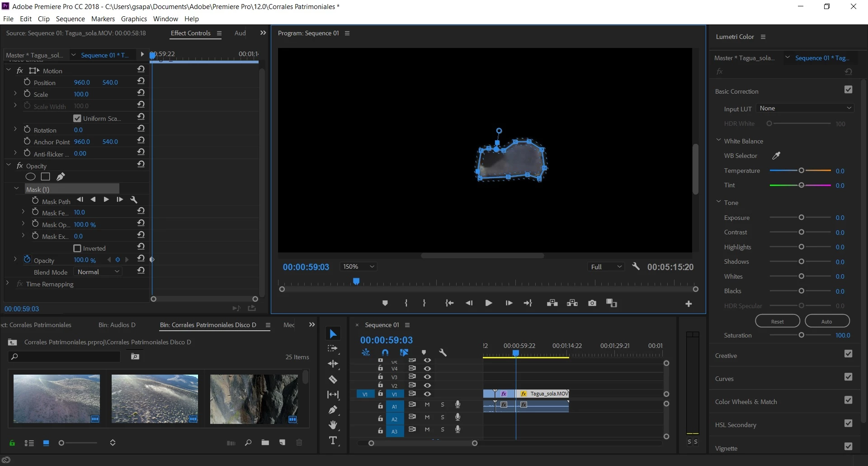The width and height of the screenshot is (868, 466).
Task: Disable the Basic Correction section checkbox
Action: (848, 90)
